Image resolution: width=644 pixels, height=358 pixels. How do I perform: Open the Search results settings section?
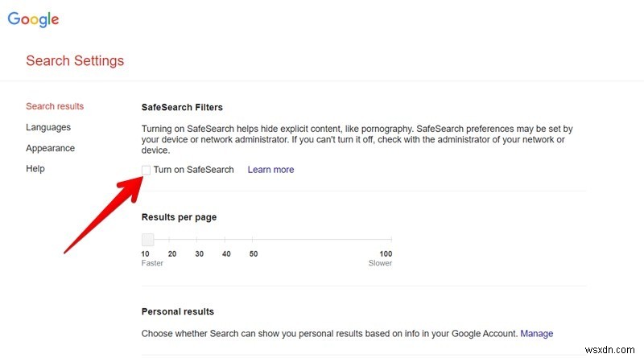pyautogui.click(x=55, y=106)
